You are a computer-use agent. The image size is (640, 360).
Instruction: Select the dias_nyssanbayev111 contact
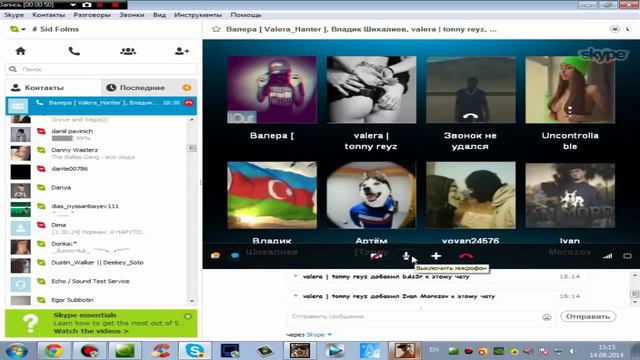97,209
